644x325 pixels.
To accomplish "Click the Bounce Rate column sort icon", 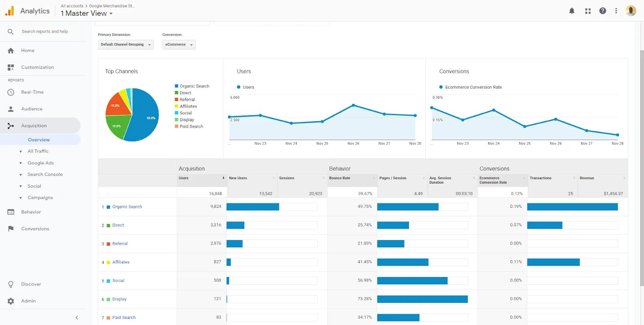I will [374, 178].
